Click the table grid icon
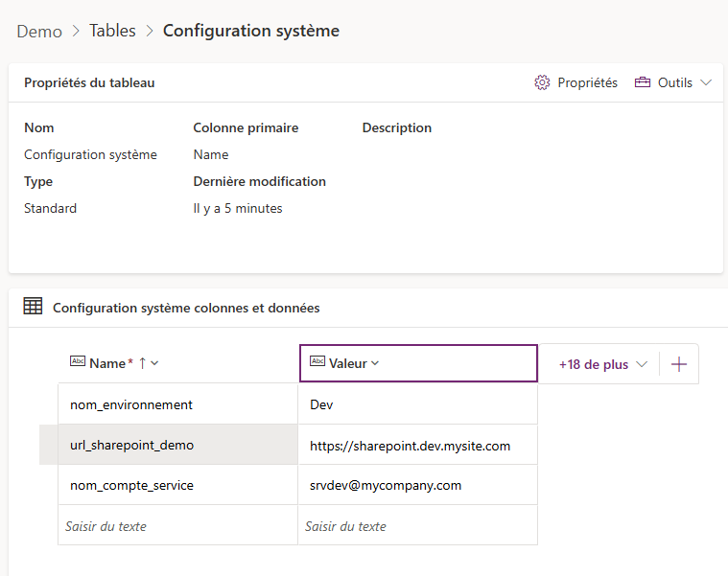Image resolution: width=728 pixels, height=576 pixels. 33,306
